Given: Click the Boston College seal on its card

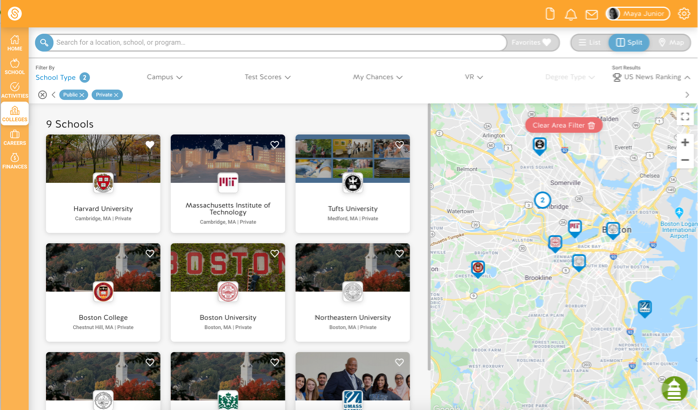Looking at the screenshot, I should click(x=103, y=292).
